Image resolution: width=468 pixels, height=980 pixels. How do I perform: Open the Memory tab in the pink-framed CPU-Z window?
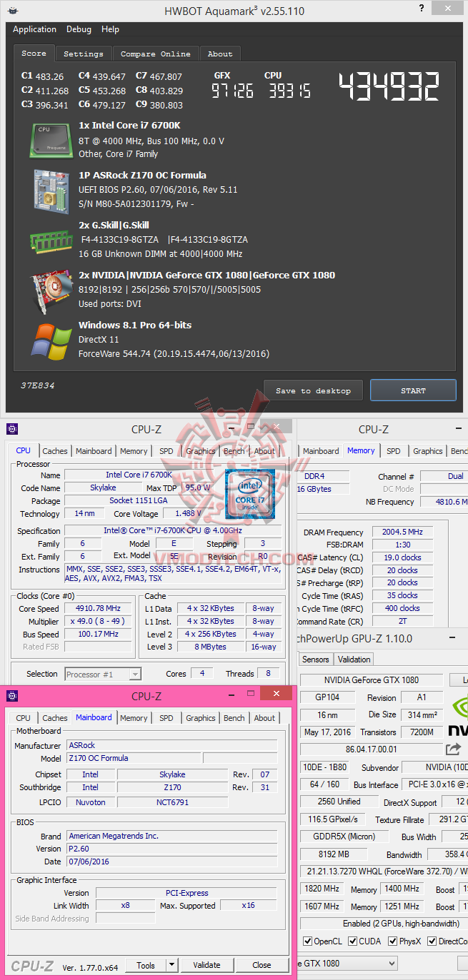point(134,718)
